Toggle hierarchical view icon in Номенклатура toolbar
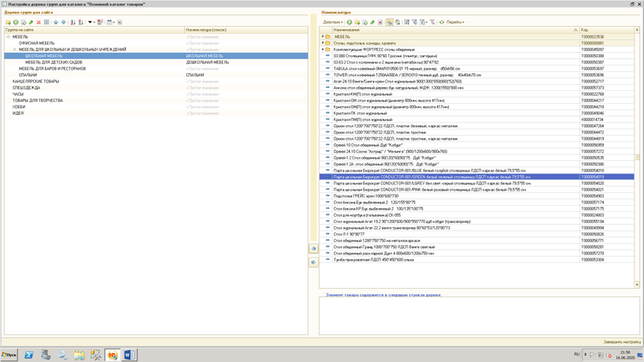 point(389,22)
